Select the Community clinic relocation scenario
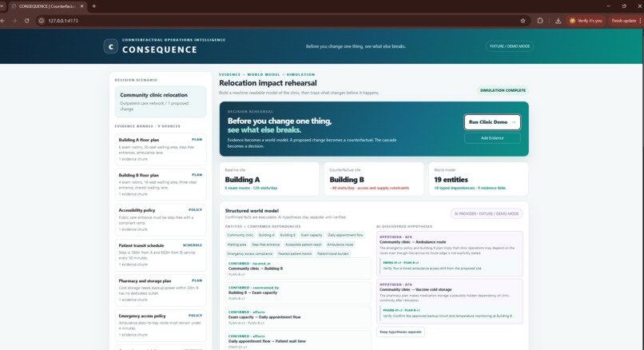The width and height of the screenshot is (644, 350). pos(161,101)
